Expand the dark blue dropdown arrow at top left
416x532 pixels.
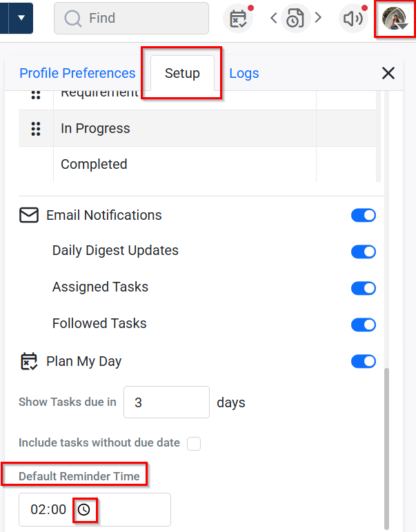(x=21, y=18)
